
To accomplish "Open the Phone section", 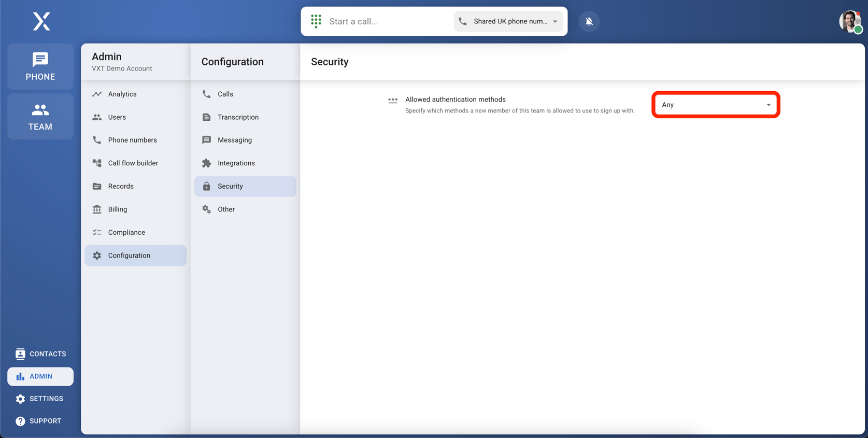I will [x=40, y=66].
